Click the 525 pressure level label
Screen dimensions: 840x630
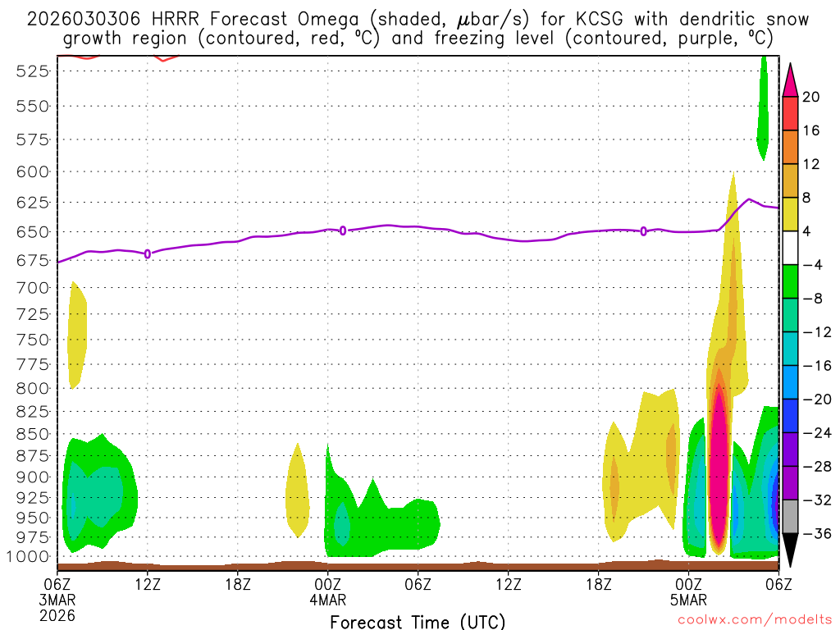click(33, 71)
